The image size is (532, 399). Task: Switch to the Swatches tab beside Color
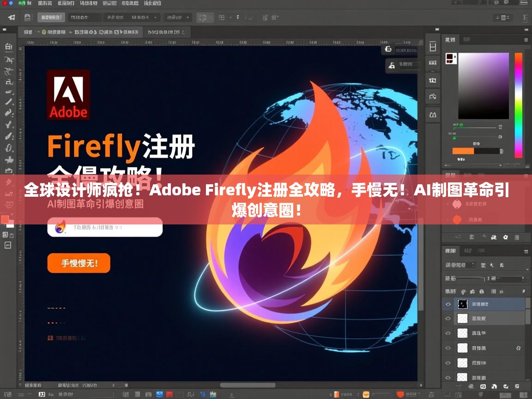pos(466,40)
